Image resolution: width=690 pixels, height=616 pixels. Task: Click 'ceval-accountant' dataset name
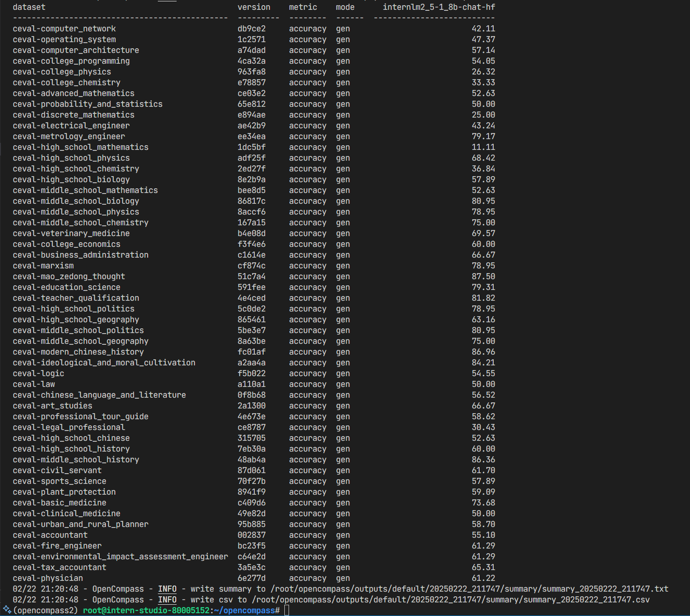click(50, 535)
